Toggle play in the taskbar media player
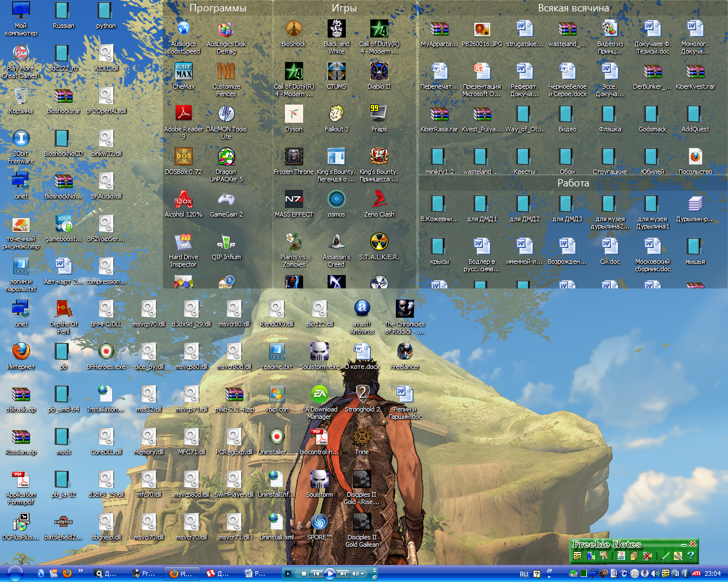The image size is (728, 582). (x=329, y=574)
